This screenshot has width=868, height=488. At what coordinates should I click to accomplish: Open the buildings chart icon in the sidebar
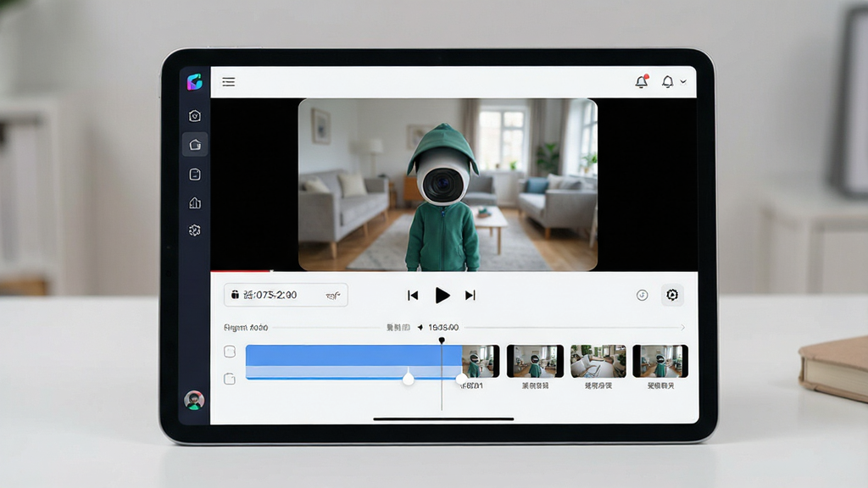point(195,203)
